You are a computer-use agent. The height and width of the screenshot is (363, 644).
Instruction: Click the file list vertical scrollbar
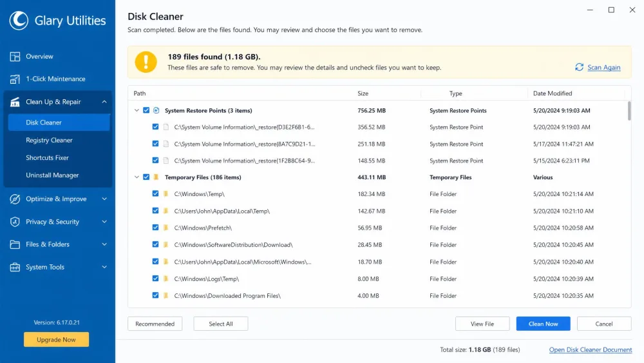click(x=629, y=111)
